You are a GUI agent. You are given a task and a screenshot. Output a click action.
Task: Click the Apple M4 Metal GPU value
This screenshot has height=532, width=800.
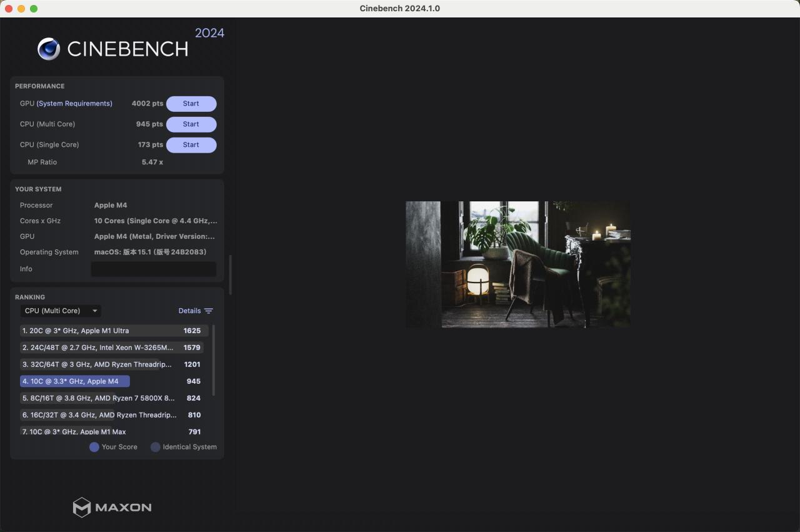tap(154, 237)
